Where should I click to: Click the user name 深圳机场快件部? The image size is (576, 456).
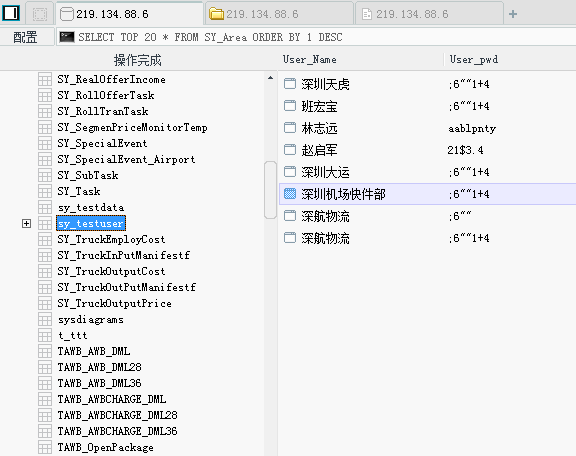pyautogui.click(x=343, y=194)
